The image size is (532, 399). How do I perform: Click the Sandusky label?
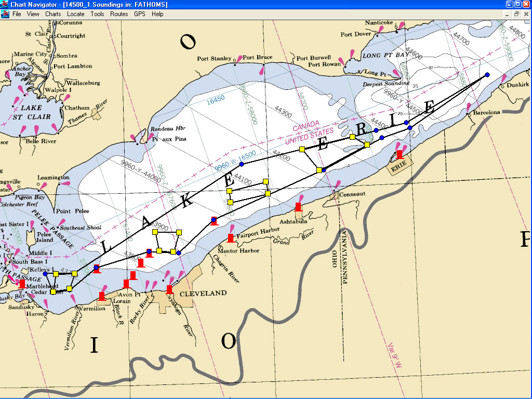tap(21, 307)
